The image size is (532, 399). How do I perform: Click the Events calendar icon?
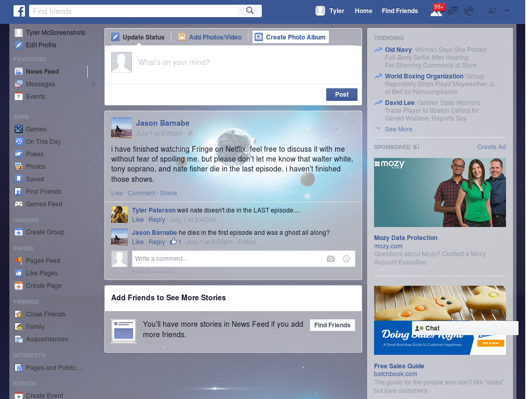19,96
